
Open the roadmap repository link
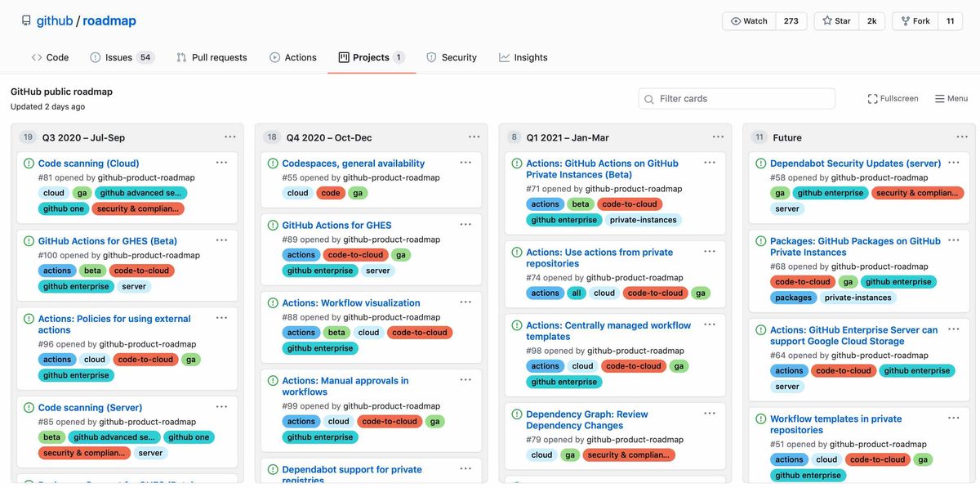pos(109,21)
